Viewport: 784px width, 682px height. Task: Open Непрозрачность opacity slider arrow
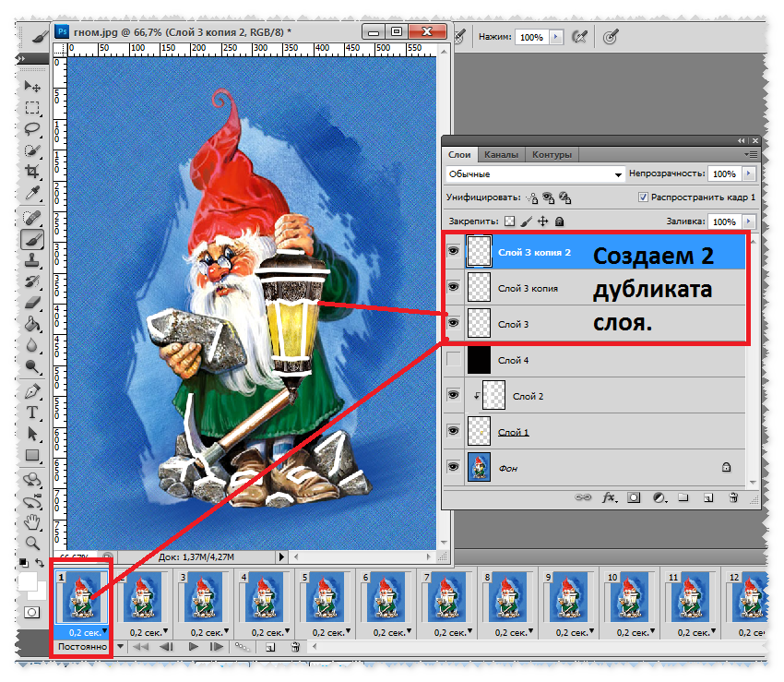click(749, 173)
